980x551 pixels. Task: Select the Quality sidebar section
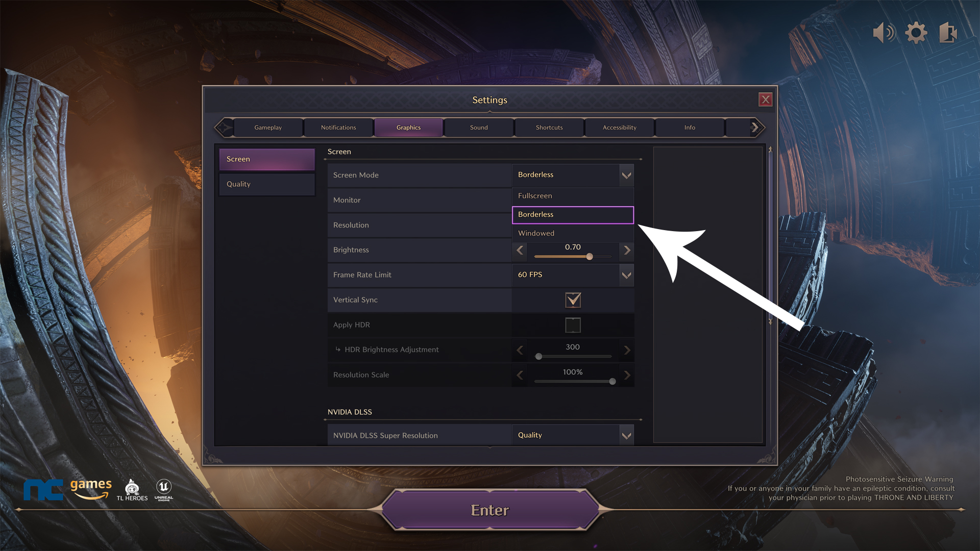pos(267,184)
